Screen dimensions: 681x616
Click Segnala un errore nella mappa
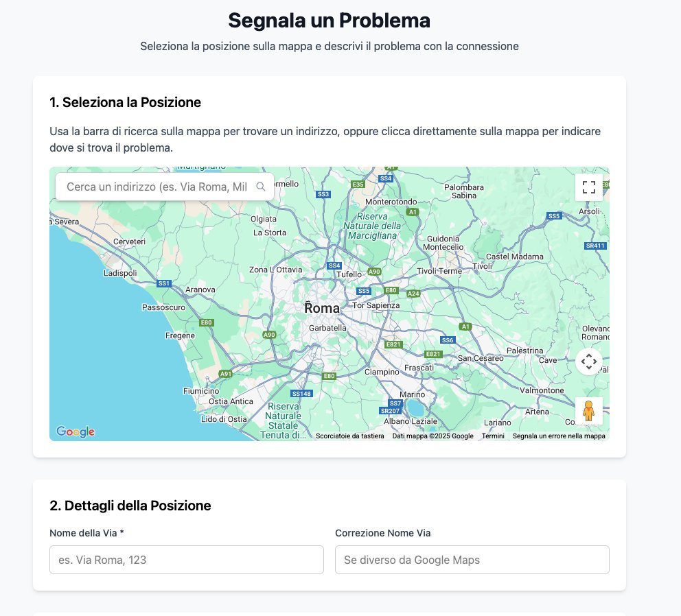559,436
